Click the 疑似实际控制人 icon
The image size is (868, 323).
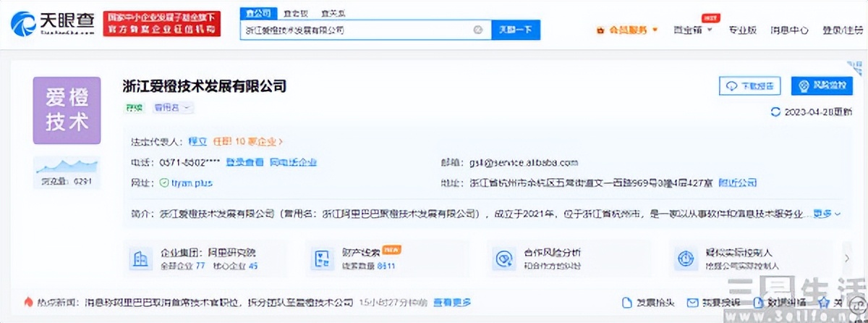[x=684, y=259]
